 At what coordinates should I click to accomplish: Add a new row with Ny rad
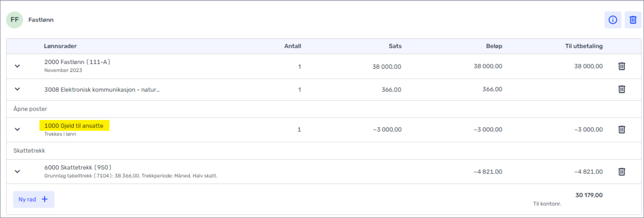pyautogui.click(x=34, y=199)
